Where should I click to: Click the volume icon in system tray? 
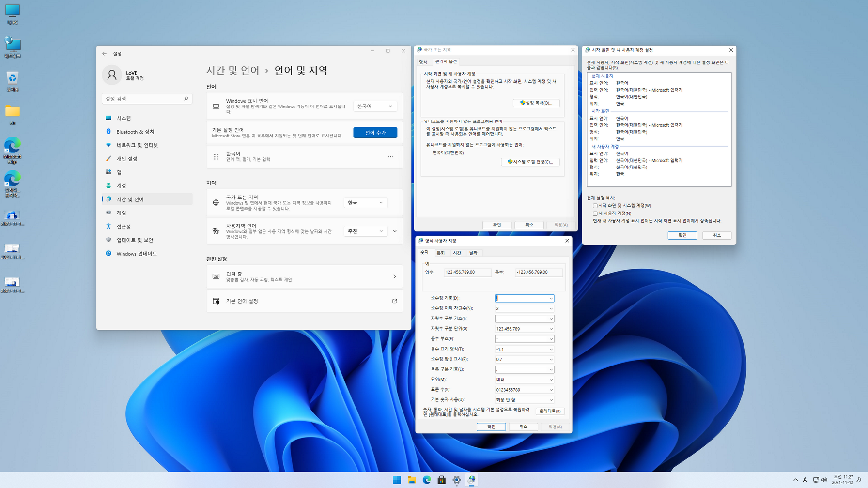point(824,480)
